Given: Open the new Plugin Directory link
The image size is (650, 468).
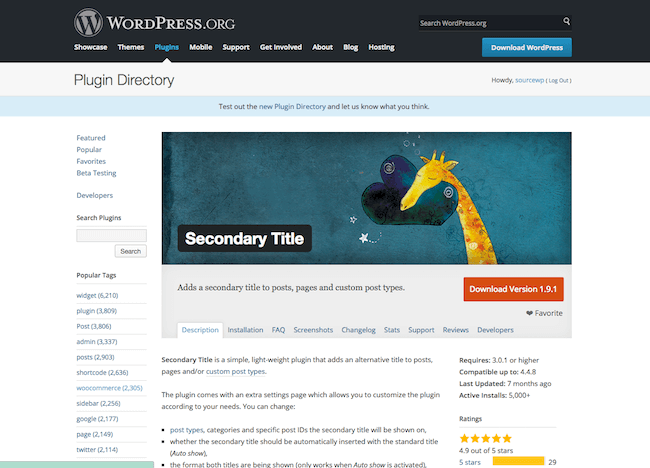Looking at the screenshot, I should click(x=292, y=107).
